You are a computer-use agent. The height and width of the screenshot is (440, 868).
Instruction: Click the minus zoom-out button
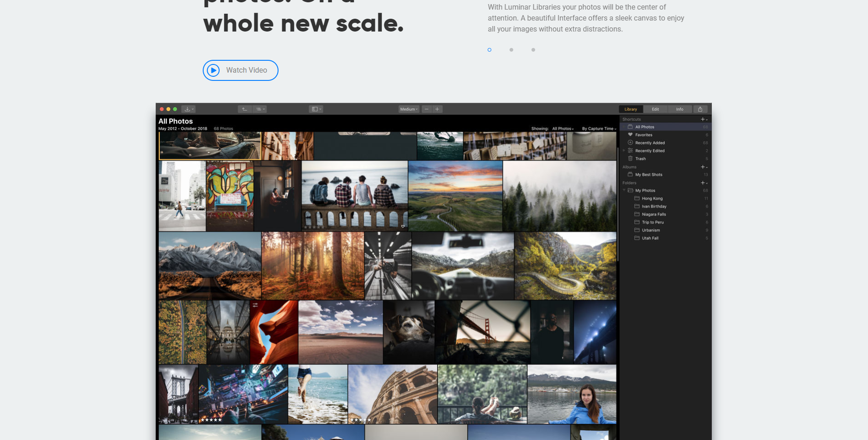tap(426, 109)
